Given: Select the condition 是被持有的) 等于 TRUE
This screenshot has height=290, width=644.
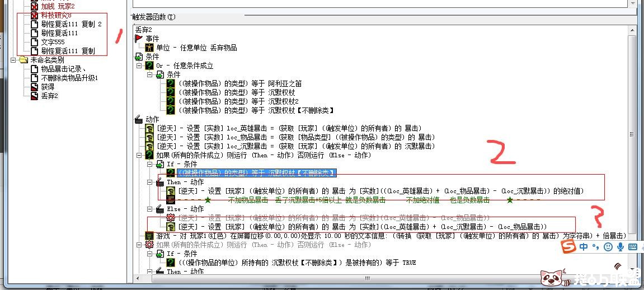Looking at the screenshot, I should (x=297, y=263).
